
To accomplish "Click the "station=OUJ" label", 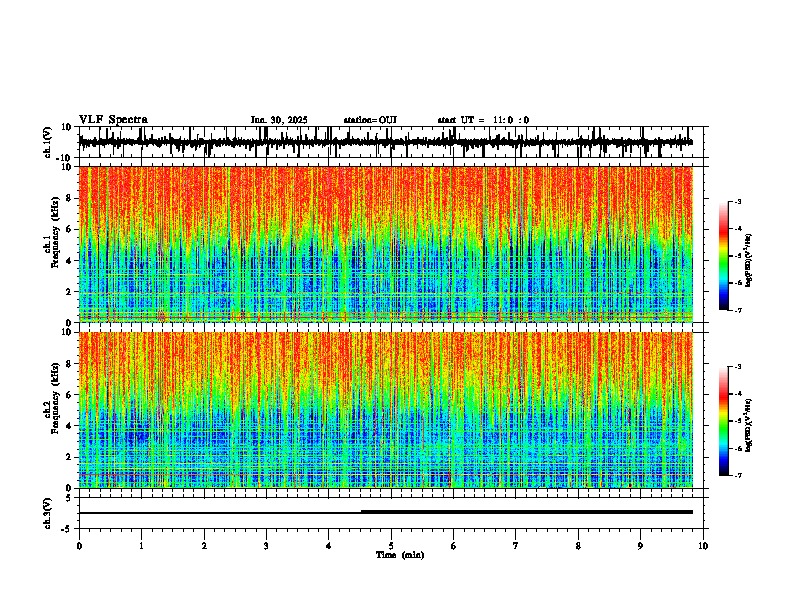I will (370, 120).
